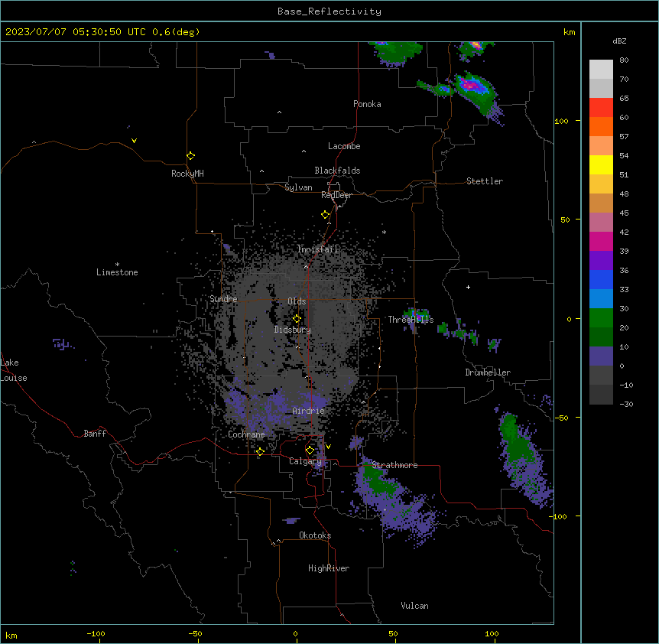This screenshot has width=659, height=644.
Task: Click the Sylvan label on map
Action: click(298, 187)
